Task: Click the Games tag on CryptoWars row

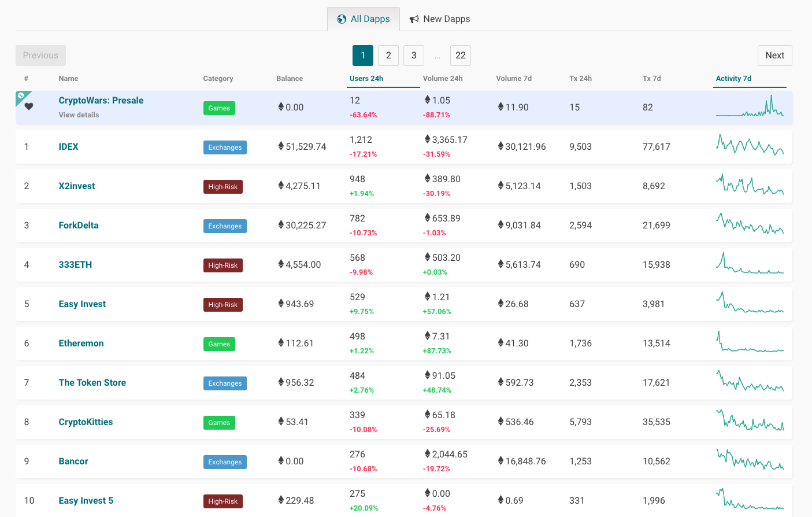Action: click(x=219, y=108)
